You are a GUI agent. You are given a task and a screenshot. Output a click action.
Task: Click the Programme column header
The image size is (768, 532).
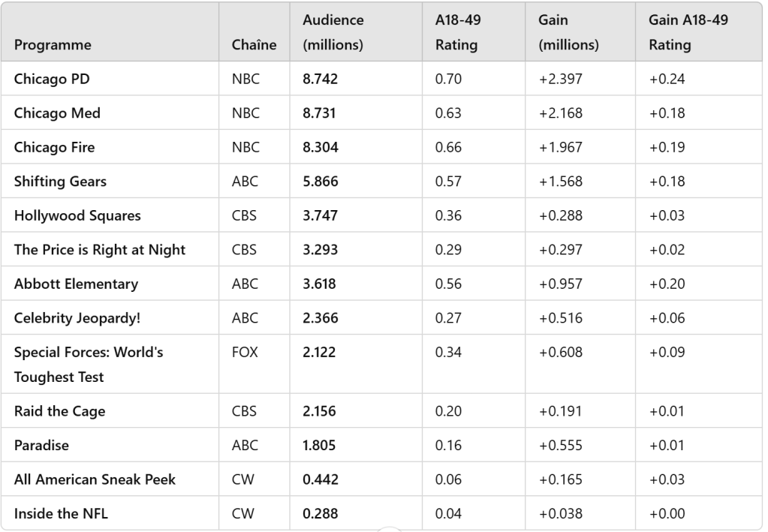[x=53, y=45]
